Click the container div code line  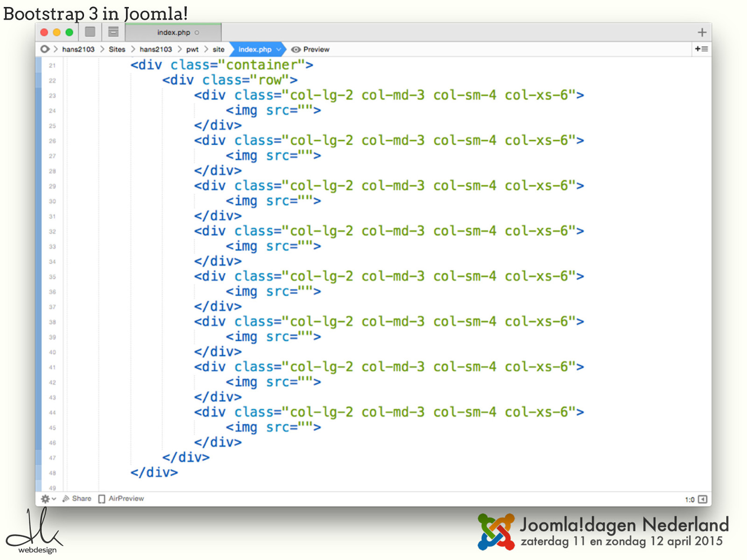(x=222, y=65)
